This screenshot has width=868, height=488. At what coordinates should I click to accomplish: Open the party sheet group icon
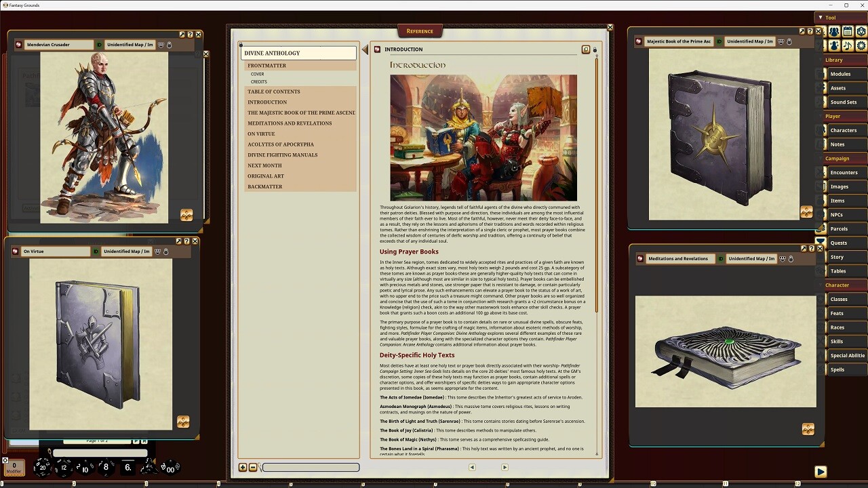coord(833,31)
